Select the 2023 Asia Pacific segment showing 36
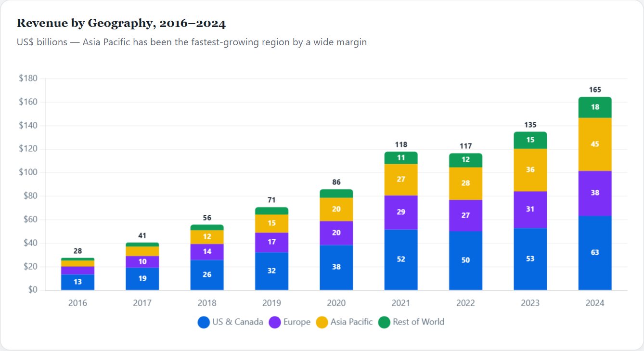Screen dimensions: 644x351 (530, 170)
